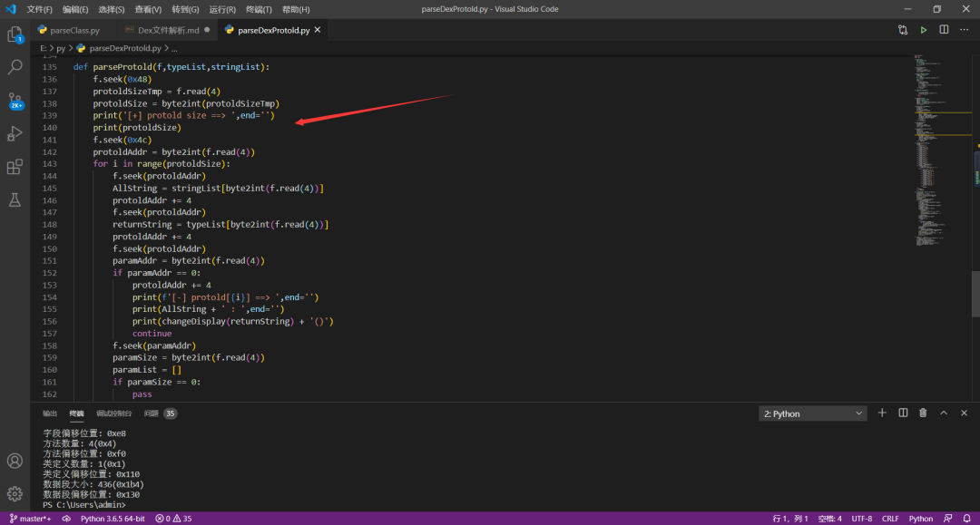Open the Manage gear menu

(x=15, y=494)
